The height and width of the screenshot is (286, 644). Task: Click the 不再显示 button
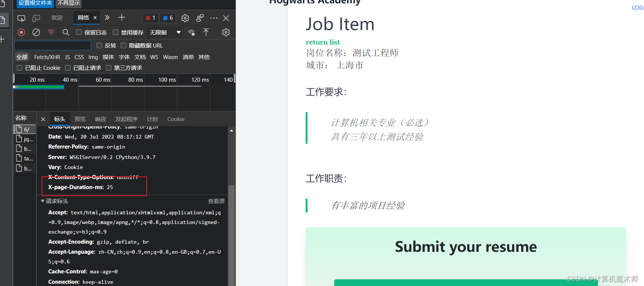(x=69, y=3)
